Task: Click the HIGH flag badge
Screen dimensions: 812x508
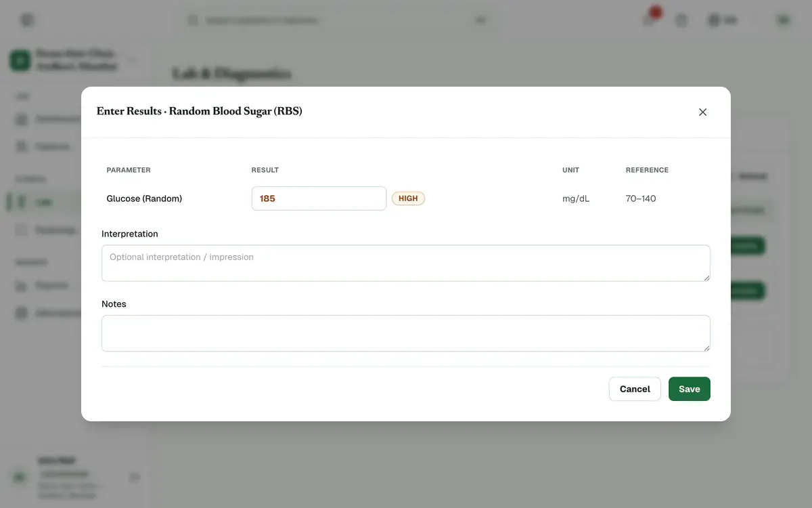Action: (408, 198)
